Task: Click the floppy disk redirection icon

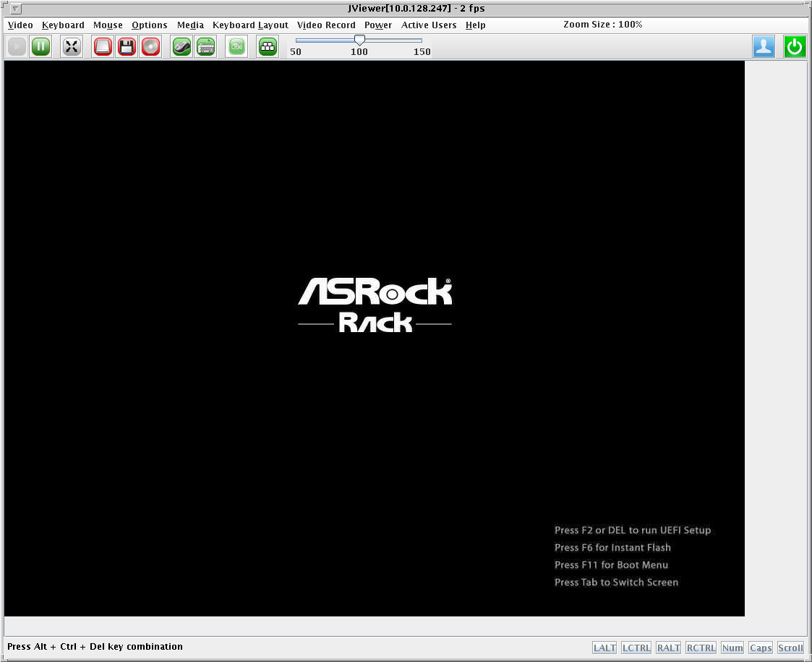Action: (x=127, y=47)
